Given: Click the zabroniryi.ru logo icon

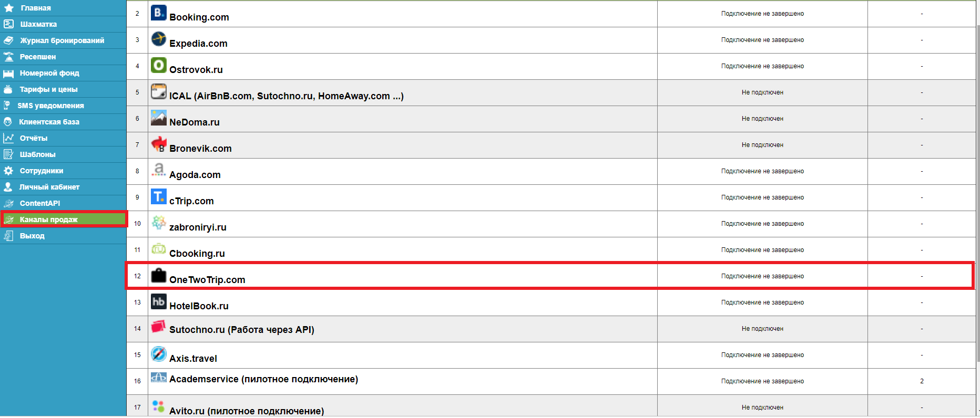Looking at the screenshot, I should click(x=158, y=223).
